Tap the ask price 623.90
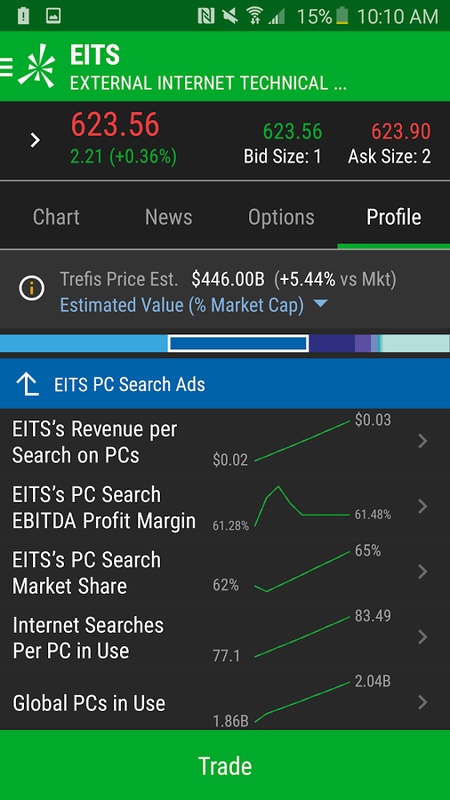Screen dimensions: 450x800 [x=401, y=132]
